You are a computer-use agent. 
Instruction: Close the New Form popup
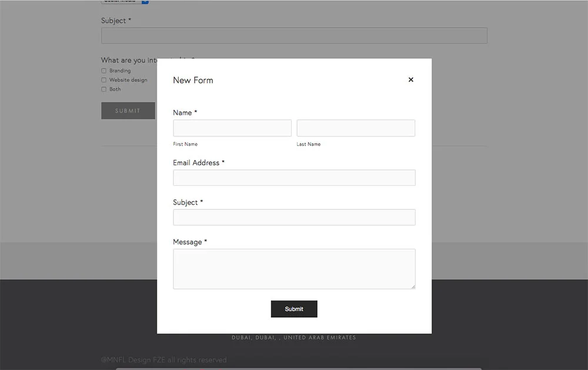[410, 79]
